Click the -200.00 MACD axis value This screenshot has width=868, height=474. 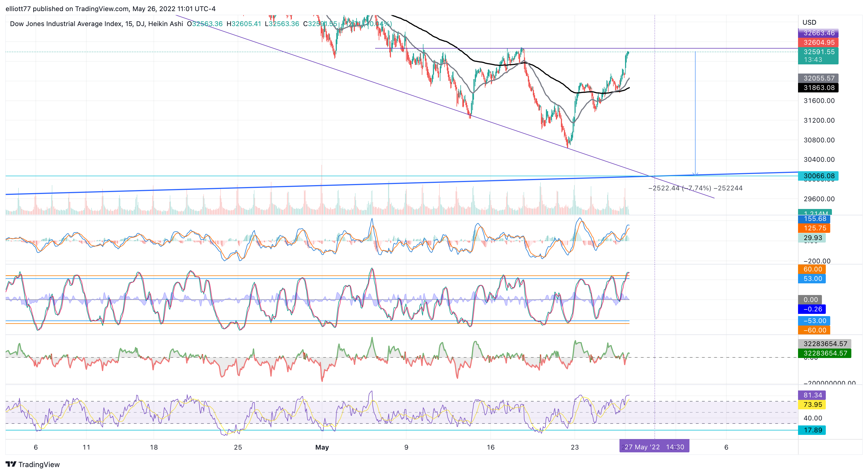[817, 261]
